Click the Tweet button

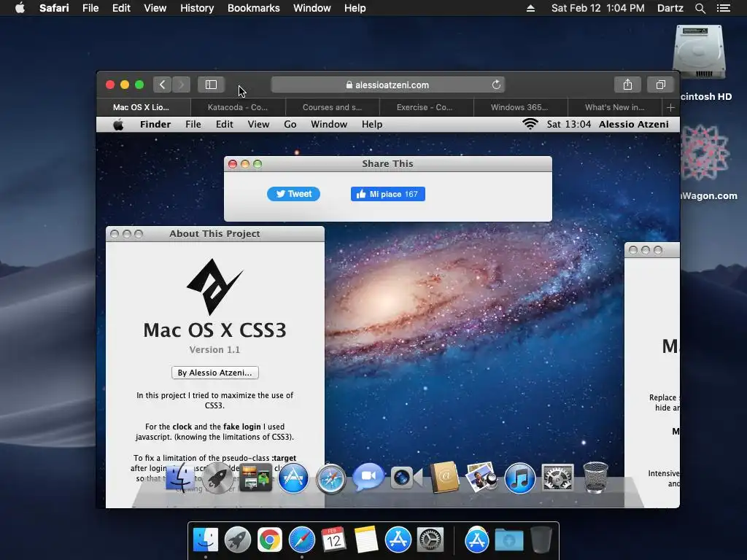pyautogui.click(x=293, y=194)
